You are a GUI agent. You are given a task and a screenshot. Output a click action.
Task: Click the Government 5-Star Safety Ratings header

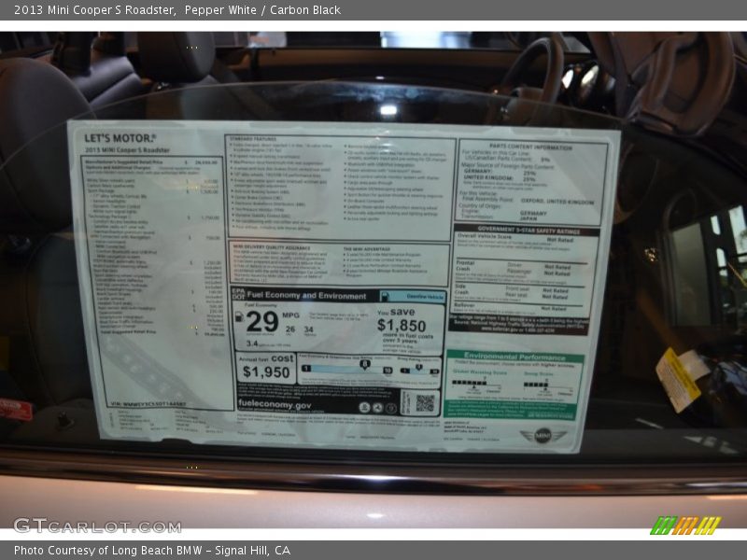pos(526,230)
